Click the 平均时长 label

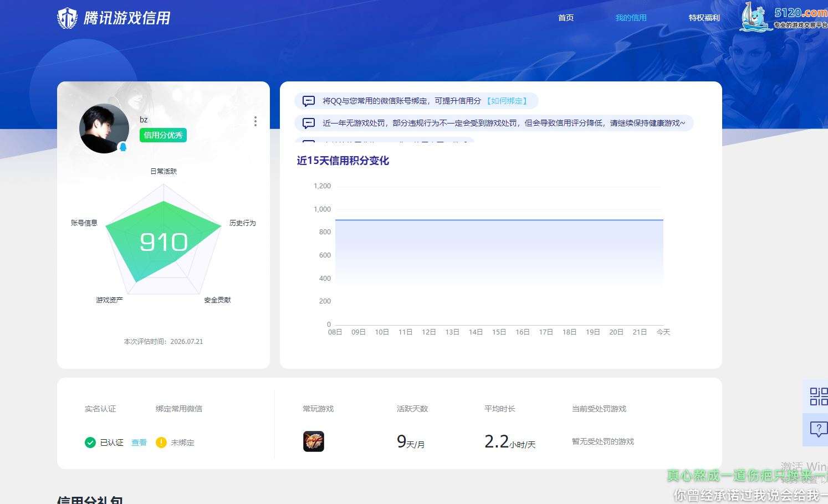[500, 409]
